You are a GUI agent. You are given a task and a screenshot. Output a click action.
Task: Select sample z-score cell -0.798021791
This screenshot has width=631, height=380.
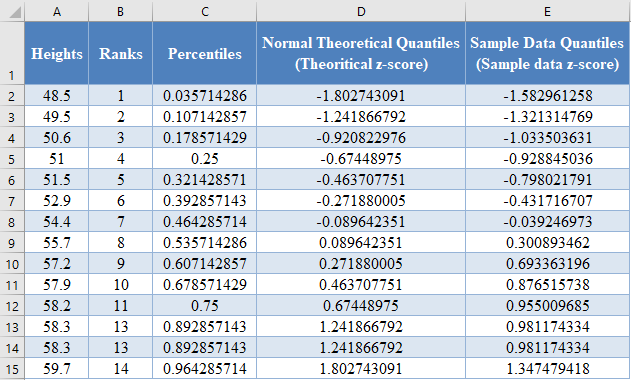tap(547, 180)
